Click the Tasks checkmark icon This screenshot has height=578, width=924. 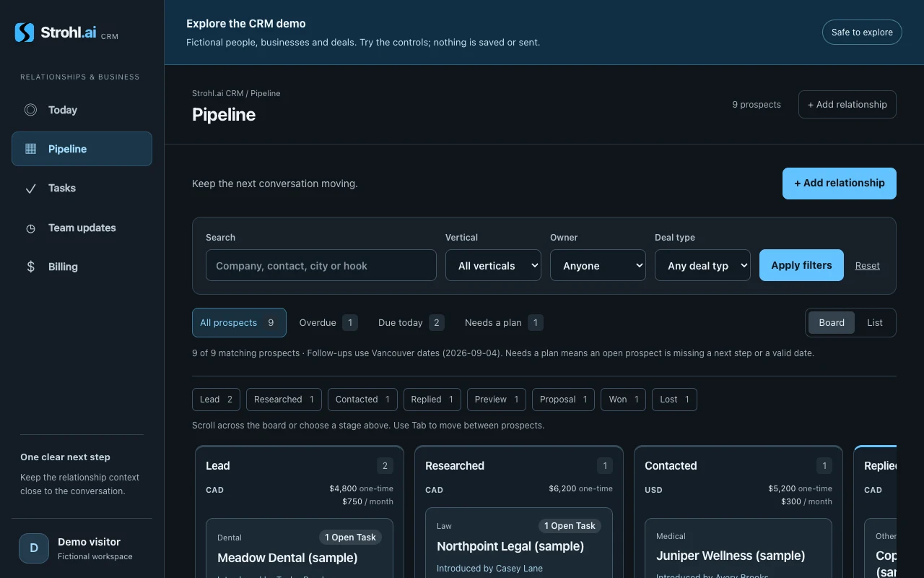click(30, 189)
